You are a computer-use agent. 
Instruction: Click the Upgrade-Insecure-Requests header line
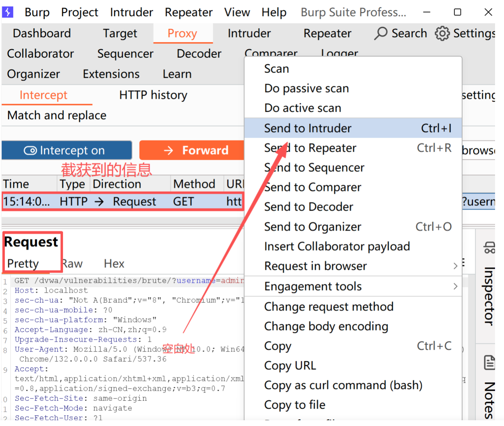point(83,339)
